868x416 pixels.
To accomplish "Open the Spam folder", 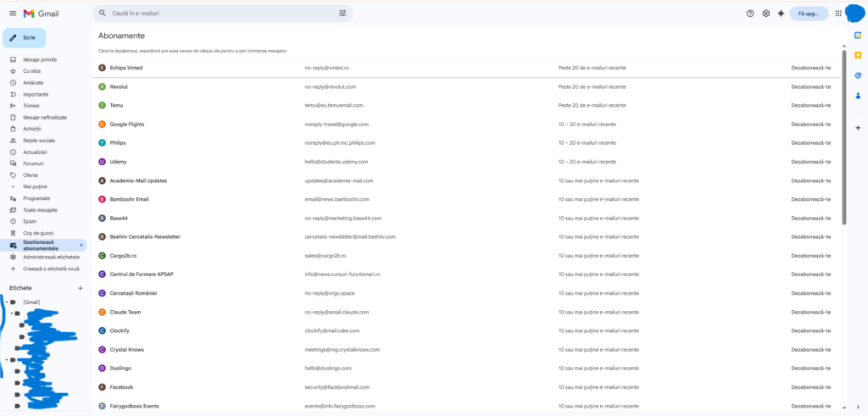I will [x=31, y=221].
